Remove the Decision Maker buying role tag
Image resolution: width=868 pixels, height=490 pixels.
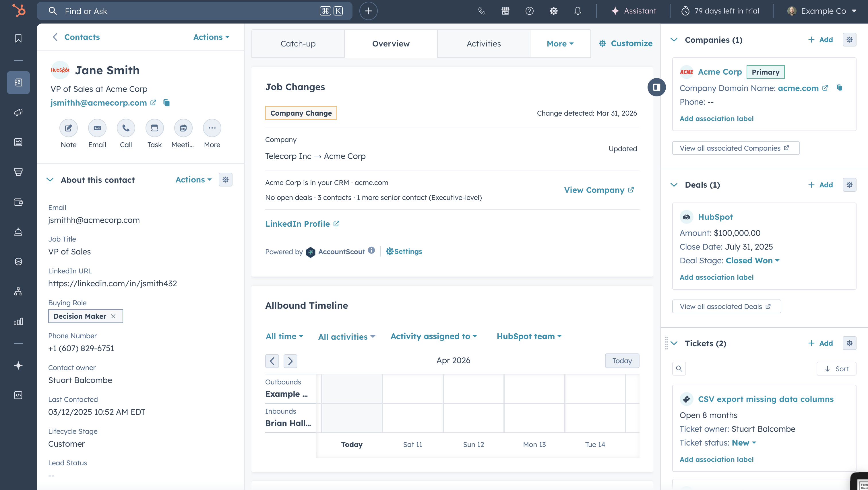(114, 316)
